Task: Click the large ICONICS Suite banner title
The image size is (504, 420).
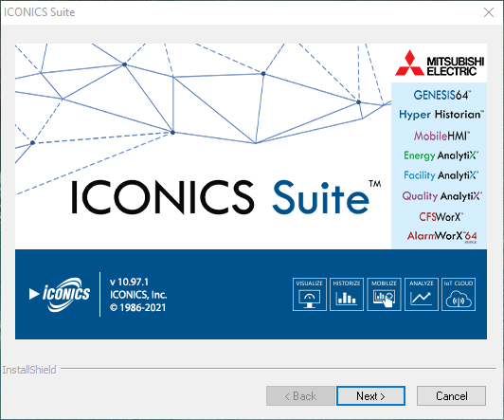Action: pos(226,197)
